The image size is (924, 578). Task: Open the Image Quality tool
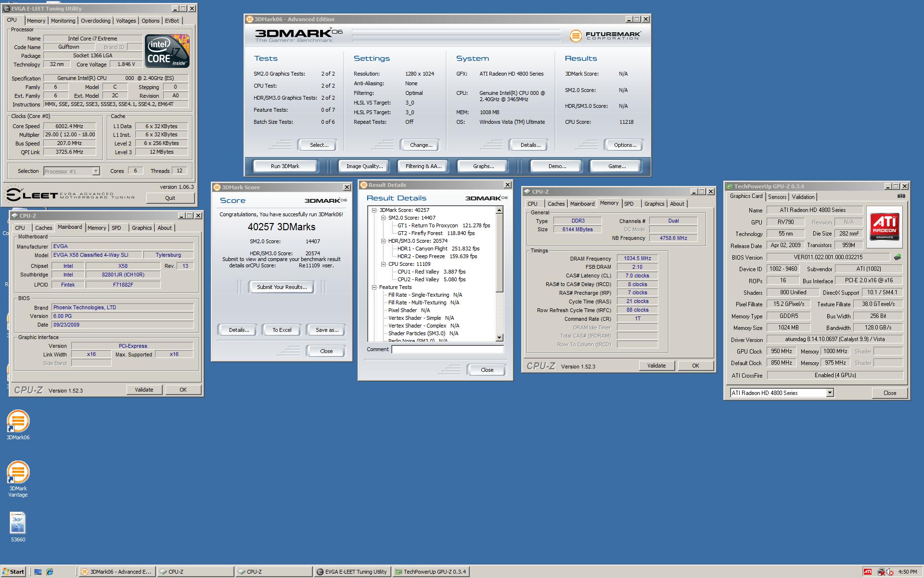click(365, 166)
